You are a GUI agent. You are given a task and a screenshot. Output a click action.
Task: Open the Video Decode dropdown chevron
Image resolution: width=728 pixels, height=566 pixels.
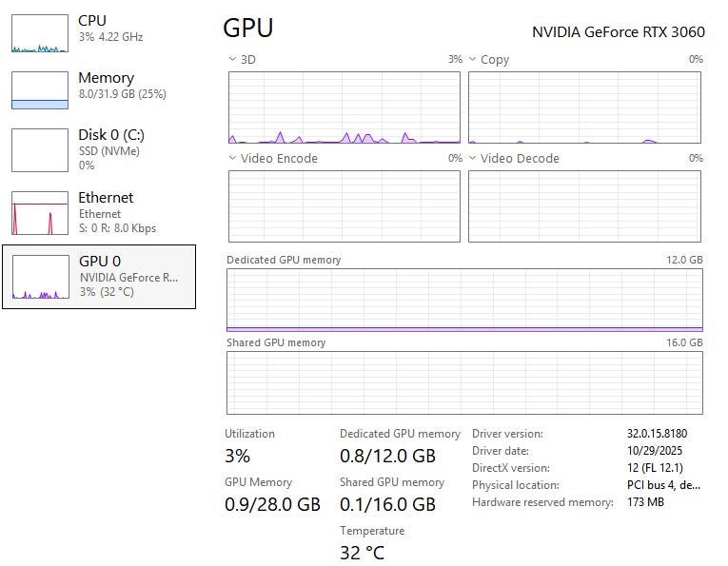pos(473,158)
